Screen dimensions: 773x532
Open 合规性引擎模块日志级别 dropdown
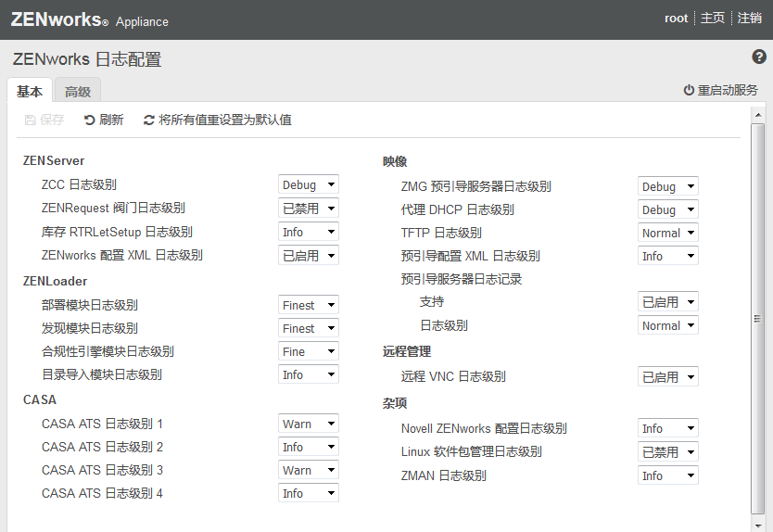click(308, 351)
